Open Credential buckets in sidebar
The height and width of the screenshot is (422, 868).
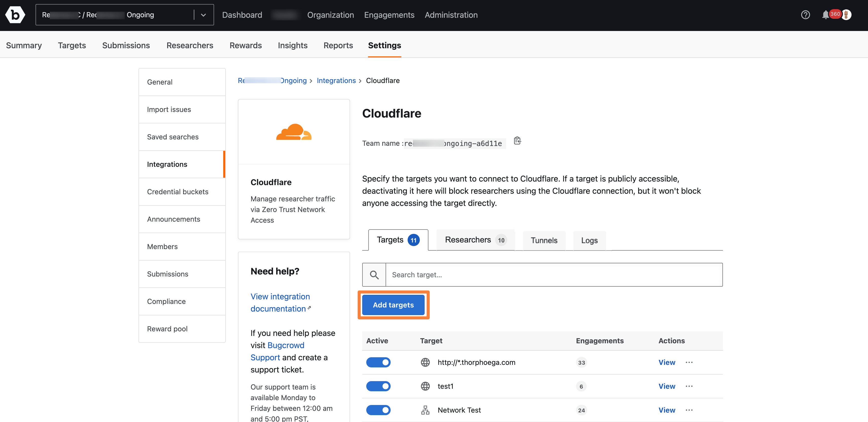[x=182, y=192]
